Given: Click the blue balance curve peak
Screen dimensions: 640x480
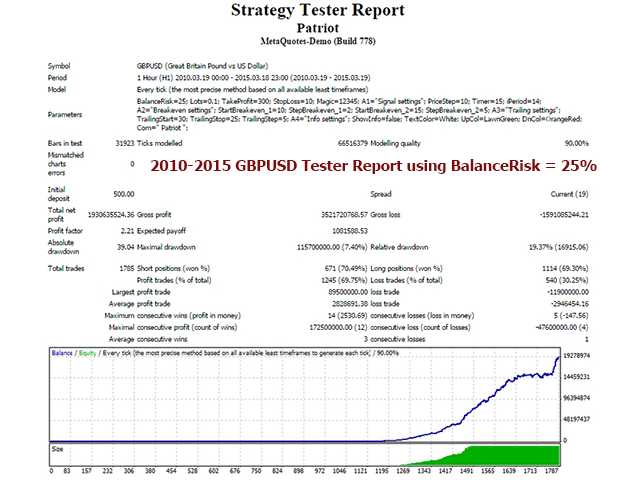Looking at the screenshot, I should point(558,358).
